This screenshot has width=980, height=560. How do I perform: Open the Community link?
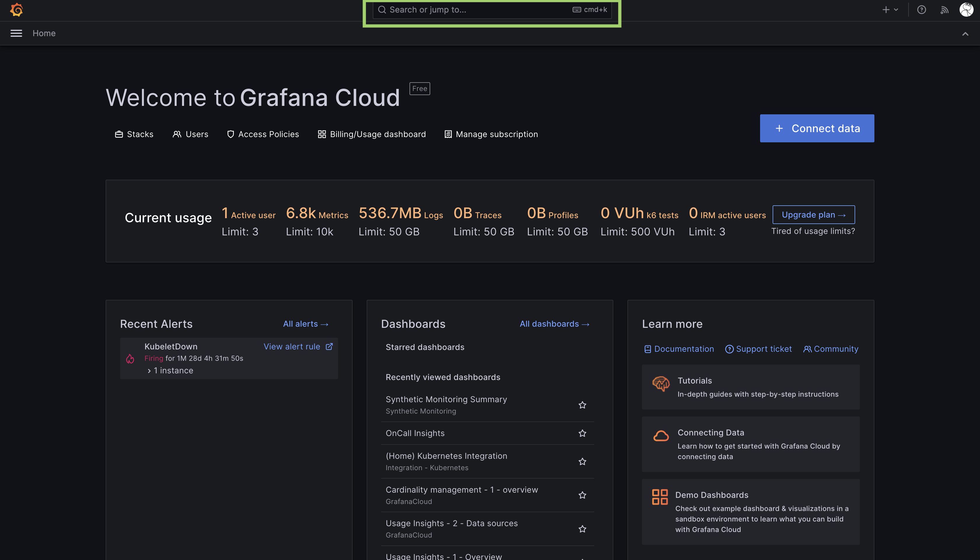[831, 349]
